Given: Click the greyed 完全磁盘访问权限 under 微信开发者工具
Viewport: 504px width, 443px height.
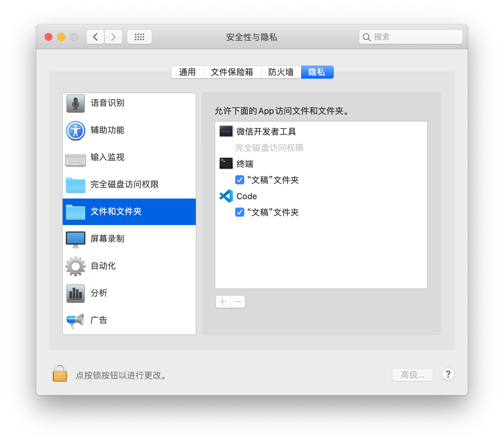Looking at the screenshot, I should (269, 148).
